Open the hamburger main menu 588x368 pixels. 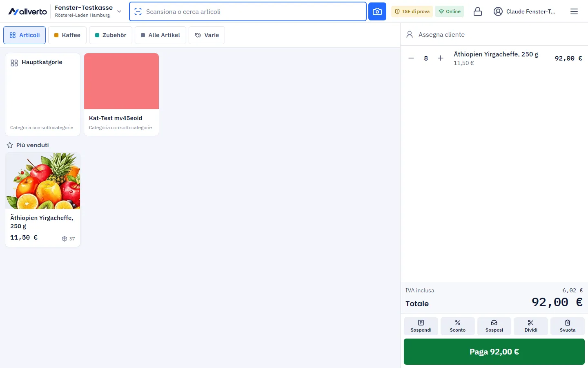tap(574, 11)
